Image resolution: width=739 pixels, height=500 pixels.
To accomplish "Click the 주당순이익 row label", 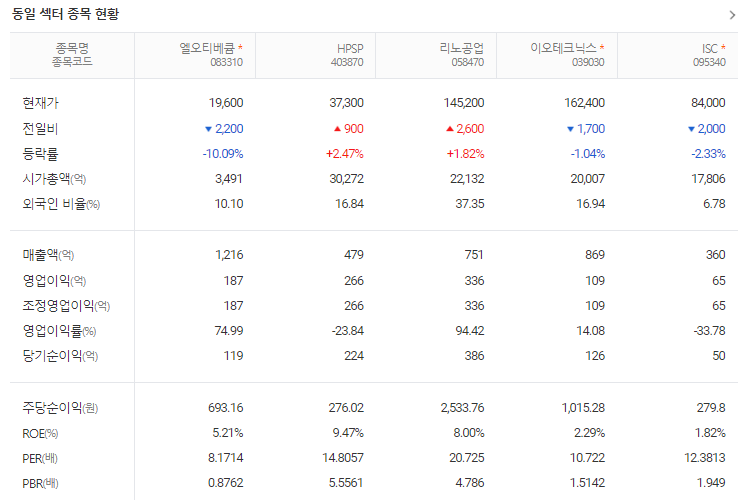I will point(60,408).
